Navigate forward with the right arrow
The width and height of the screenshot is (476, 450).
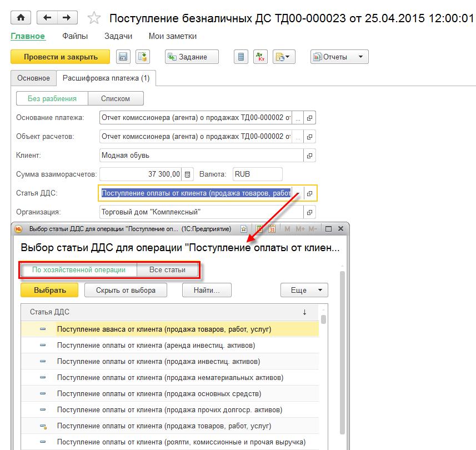pos(67,18)
